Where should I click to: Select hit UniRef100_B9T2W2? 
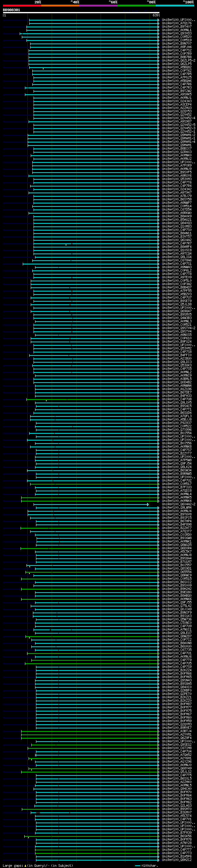(176, 91)
